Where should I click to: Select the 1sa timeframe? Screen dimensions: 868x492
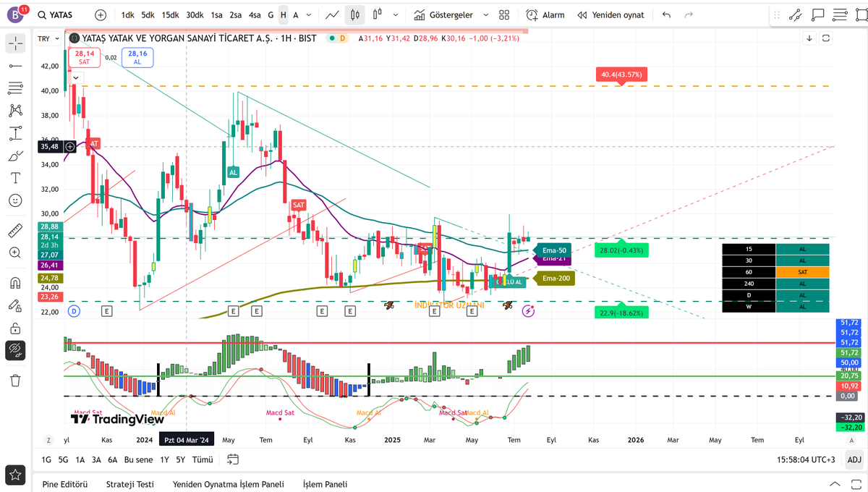[x=217, y=14]
